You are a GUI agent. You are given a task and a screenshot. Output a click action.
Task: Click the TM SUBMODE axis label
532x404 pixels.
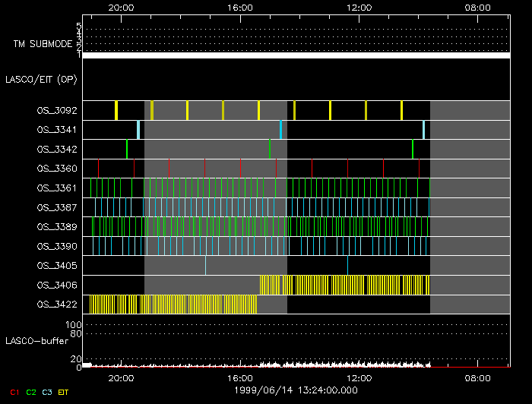(42, 44)
